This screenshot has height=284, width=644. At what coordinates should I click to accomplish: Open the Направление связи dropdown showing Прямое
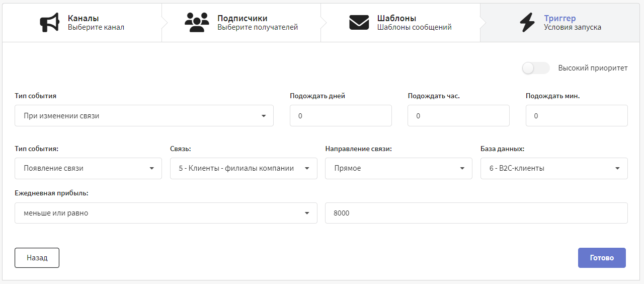(398, 168)
